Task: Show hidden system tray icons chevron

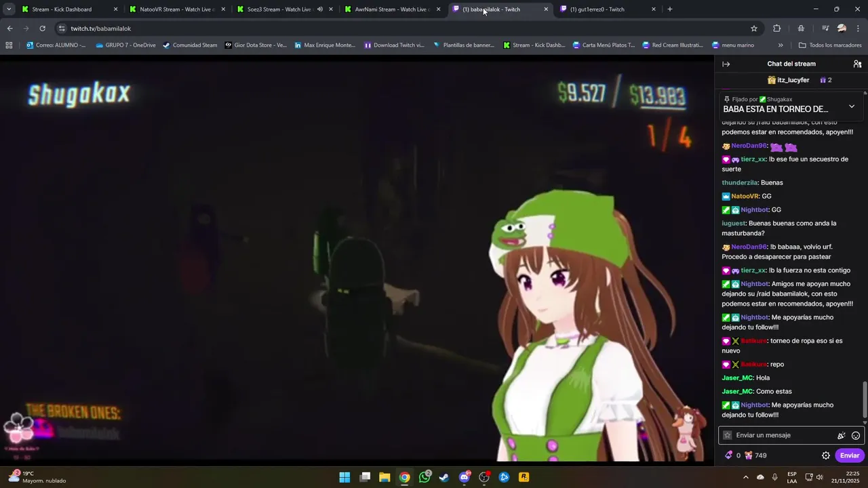Action: point(746,477)
